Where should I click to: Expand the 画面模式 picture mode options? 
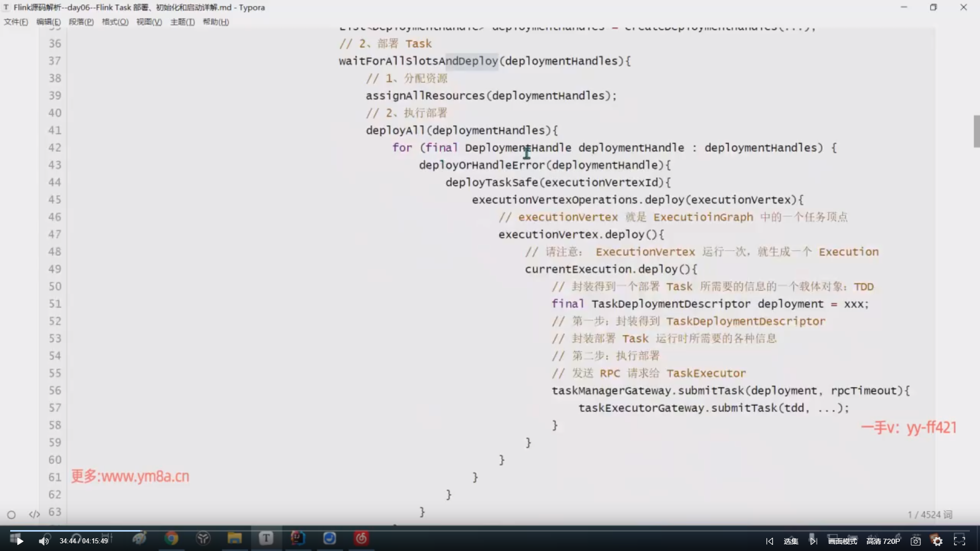pos(843,541)
